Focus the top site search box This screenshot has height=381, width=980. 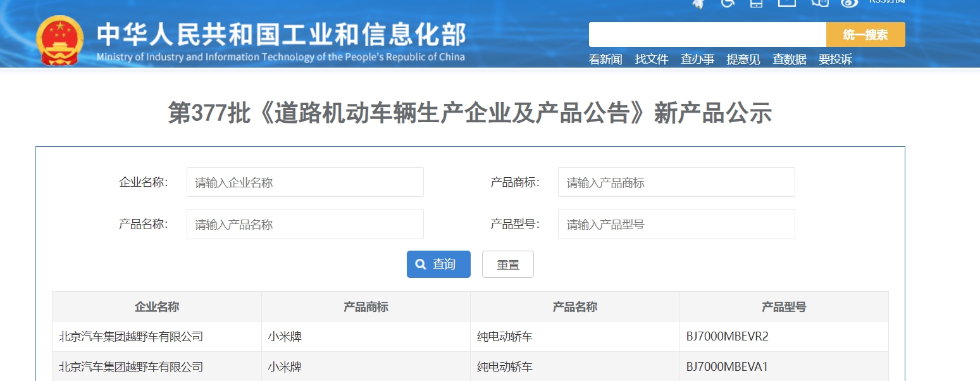707,35
